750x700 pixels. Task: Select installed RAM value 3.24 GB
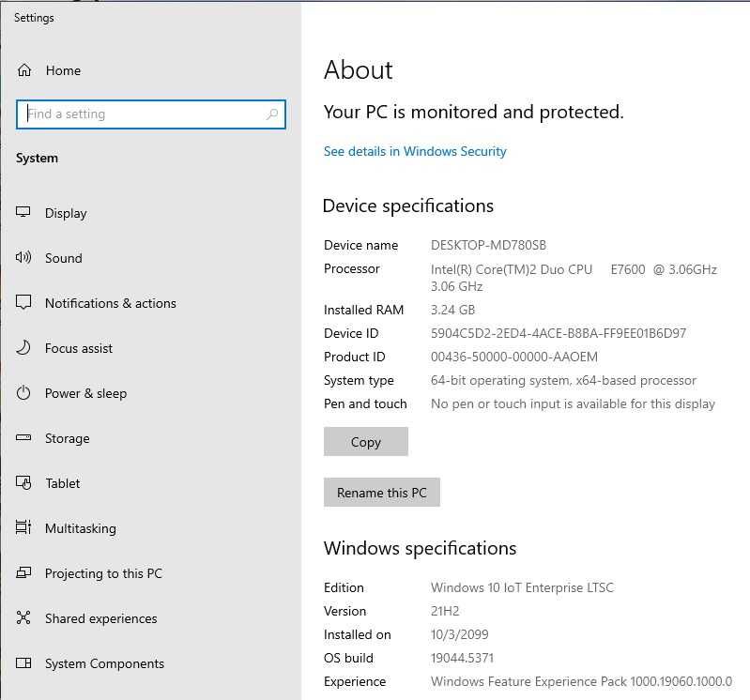coord(453,310)
